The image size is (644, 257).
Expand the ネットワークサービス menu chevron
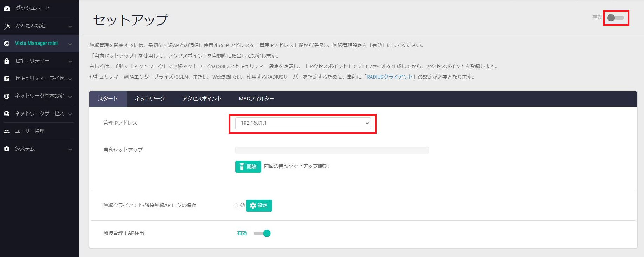click(x=70, y=114)
